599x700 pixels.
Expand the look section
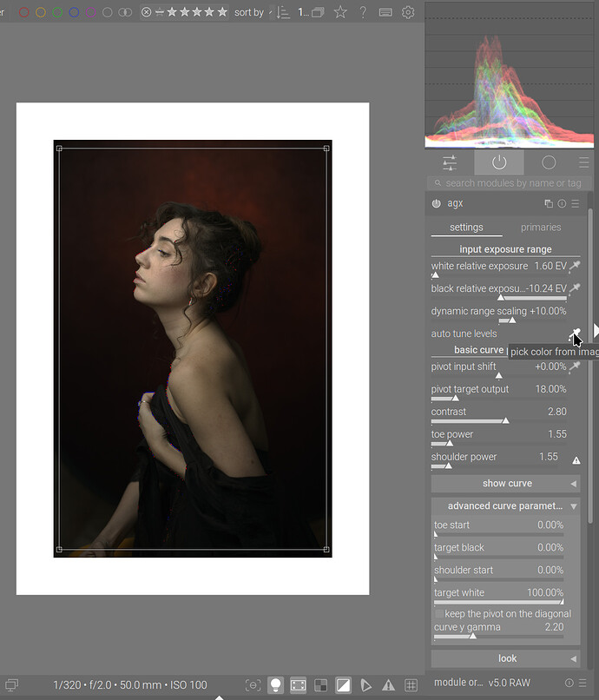tap(506, 659)
